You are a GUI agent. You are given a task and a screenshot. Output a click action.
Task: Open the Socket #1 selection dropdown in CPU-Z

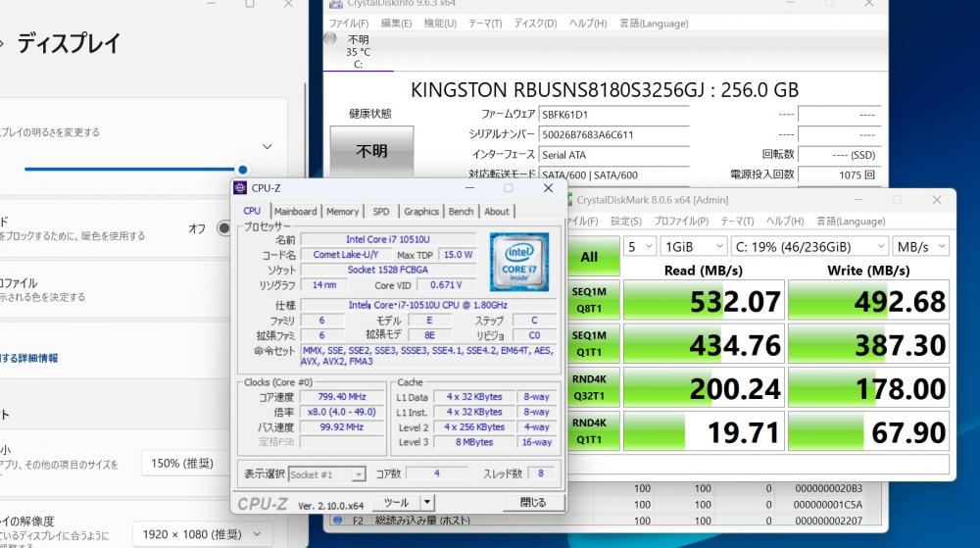(327, 474)
